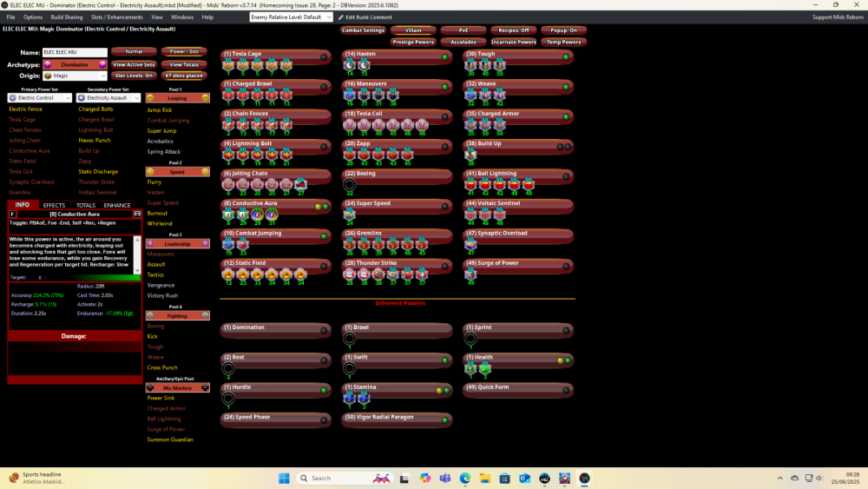The image size is (868, 489).
Task: Switch to the TOTALS tab
Action: (x=86, y=205)
